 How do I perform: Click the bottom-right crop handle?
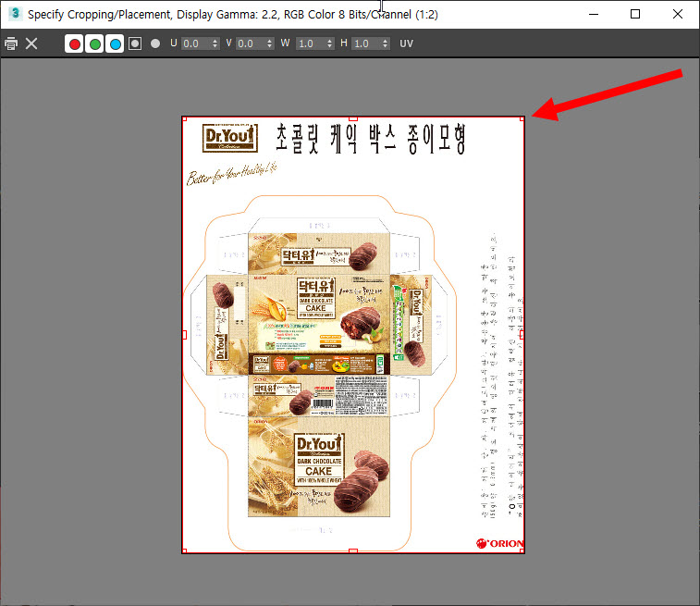(x=522, y=551)
